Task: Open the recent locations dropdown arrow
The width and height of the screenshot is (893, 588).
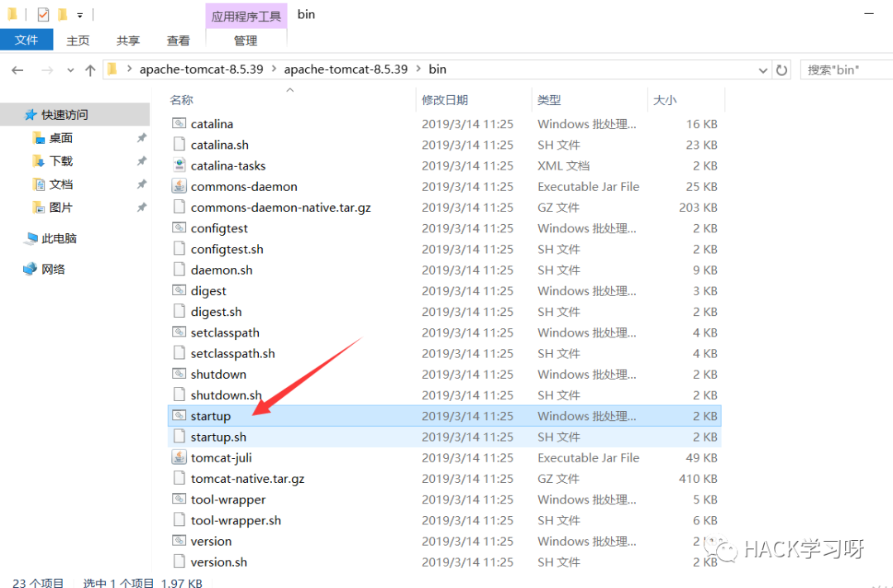Action: point(70,70)
